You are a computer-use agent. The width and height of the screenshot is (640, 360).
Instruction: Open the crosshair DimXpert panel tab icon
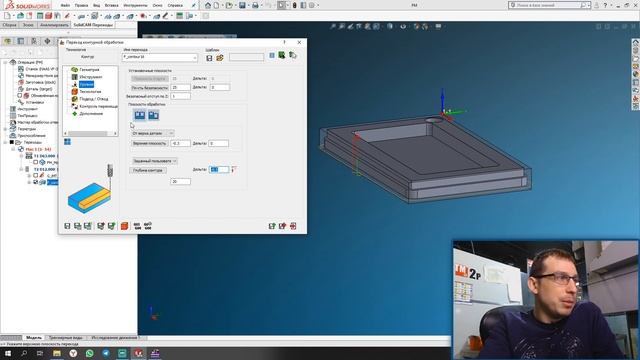click(47, 41)
